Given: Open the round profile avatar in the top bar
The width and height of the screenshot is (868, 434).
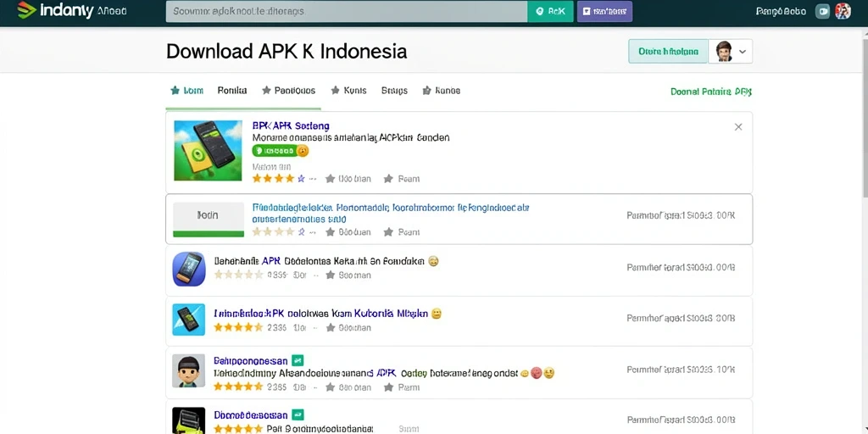Looking at the screenshot, I should (843, 11).
